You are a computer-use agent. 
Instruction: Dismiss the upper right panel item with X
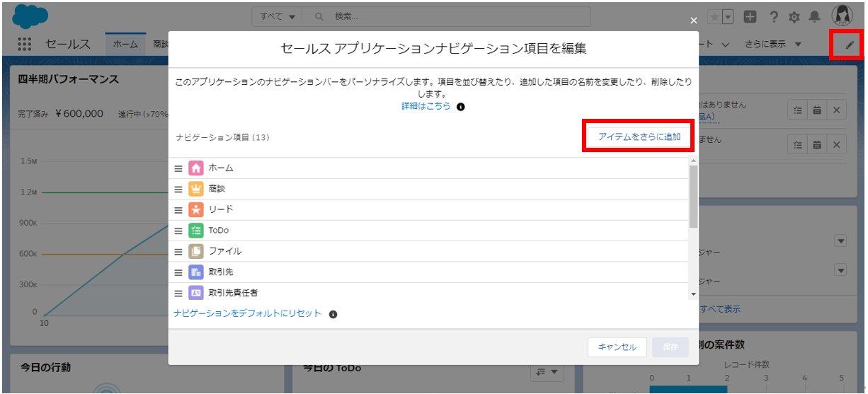[836, 110]
